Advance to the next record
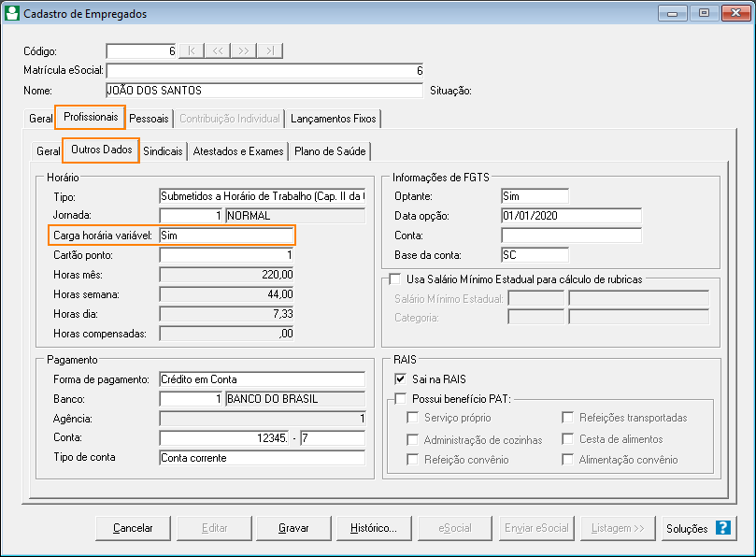 [245, 51]
